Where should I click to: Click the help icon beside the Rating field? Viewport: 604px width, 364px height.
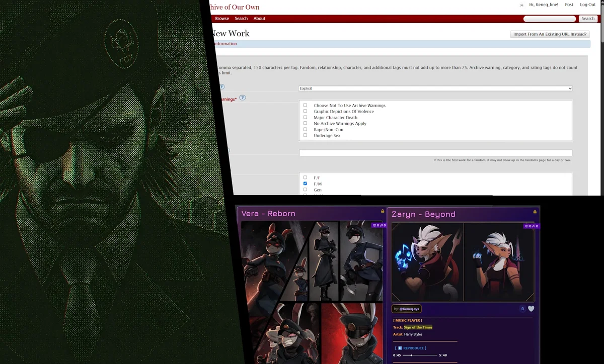[221, 86]
